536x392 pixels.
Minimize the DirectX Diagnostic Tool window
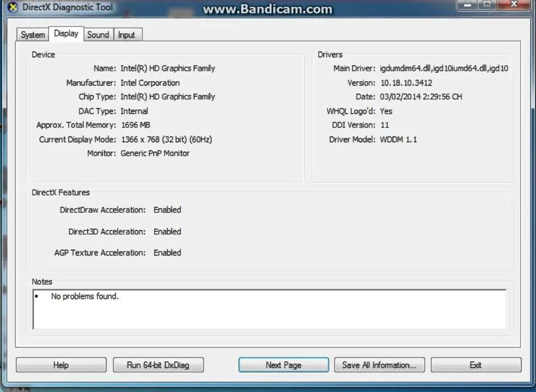pos(467,5)
